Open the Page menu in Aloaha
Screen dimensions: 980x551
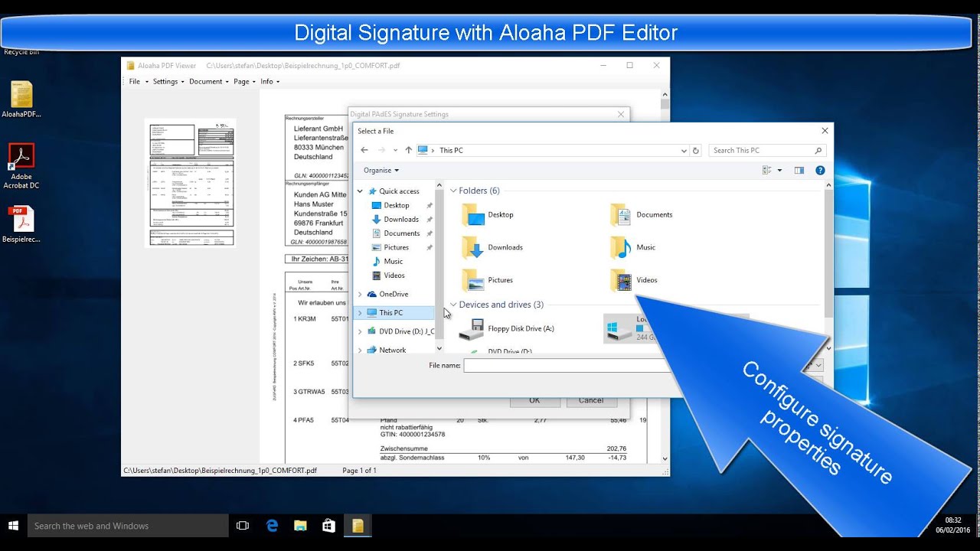243,82
